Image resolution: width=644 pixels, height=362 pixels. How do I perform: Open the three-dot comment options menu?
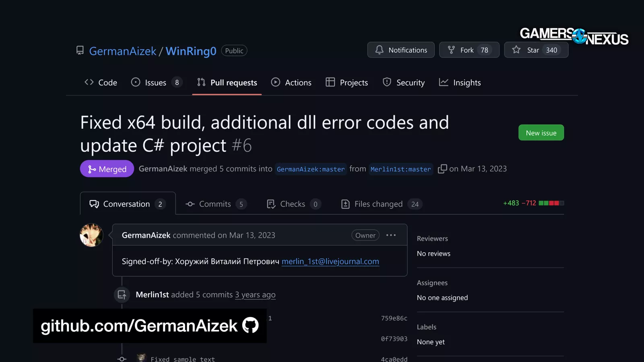coord(391,235)
